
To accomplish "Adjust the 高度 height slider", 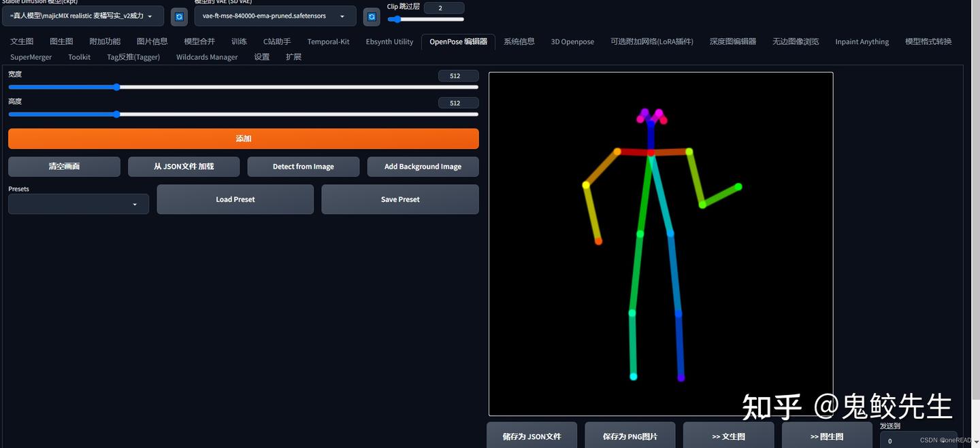I will pyautogui.click(x=243, y=114).
